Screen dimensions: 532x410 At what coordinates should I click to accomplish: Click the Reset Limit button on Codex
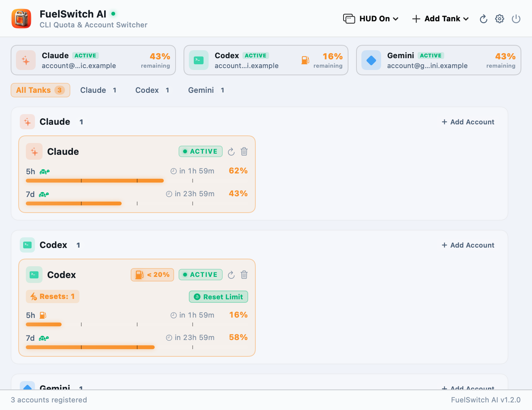pos(218,297)
